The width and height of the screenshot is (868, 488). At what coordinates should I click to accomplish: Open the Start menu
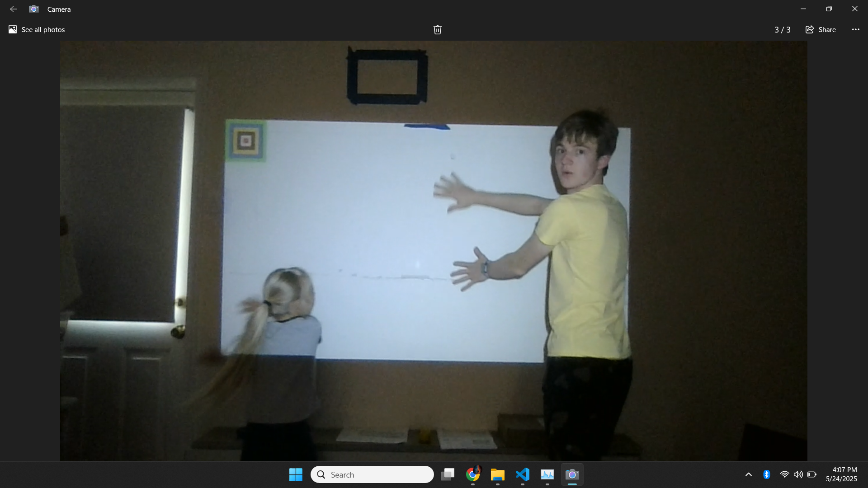[295, 474]
